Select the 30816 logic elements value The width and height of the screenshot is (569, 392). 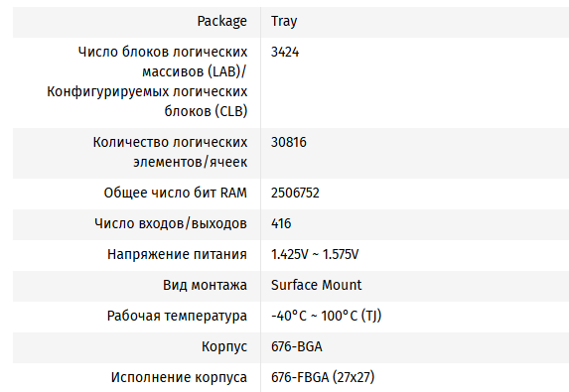click(x=289, y=142)
